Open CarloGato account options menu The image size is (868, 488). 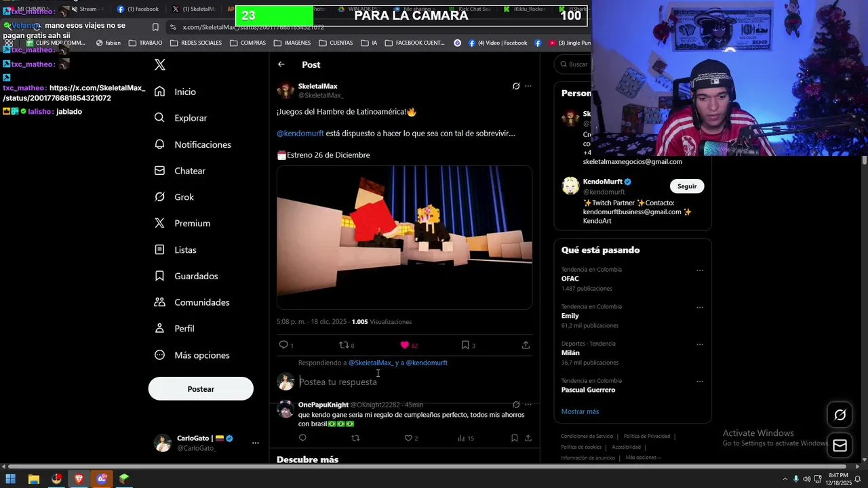(255, 443)
